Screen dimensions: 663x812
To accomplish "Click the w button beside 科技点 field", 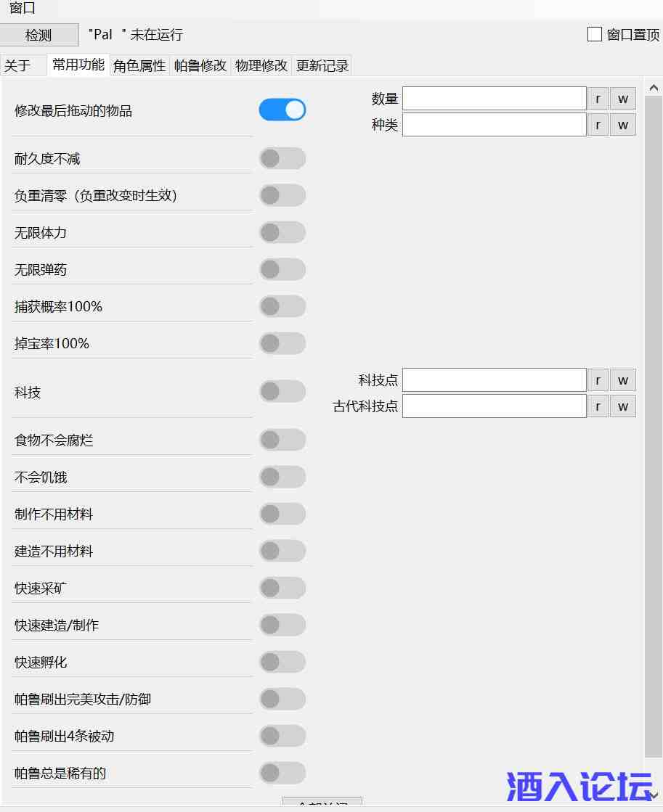I will [x=622, y=380].
